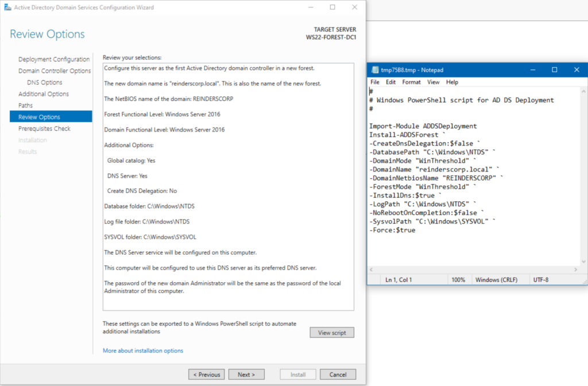This screenshot has width=588, height=386.
Task: Click the -Force:$true line in Notepad
Action: (x=392, y=230)
